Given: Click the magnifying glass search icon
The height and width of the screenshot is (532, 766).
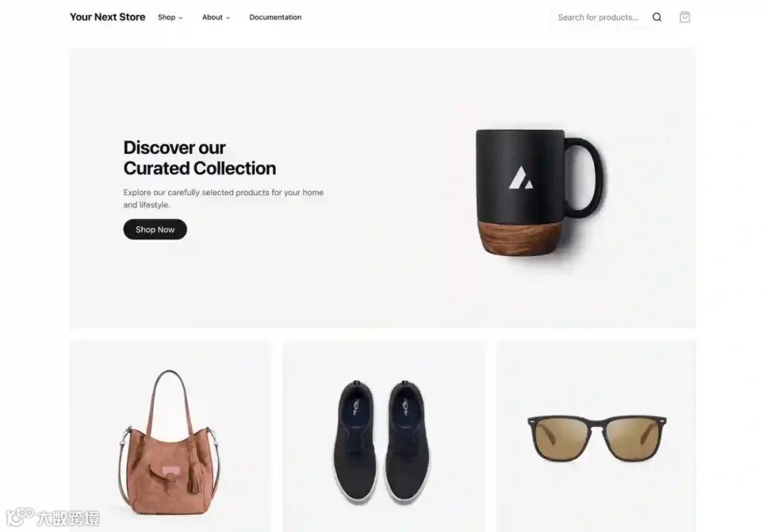Looking at the screenshot, I should point(657,18).
